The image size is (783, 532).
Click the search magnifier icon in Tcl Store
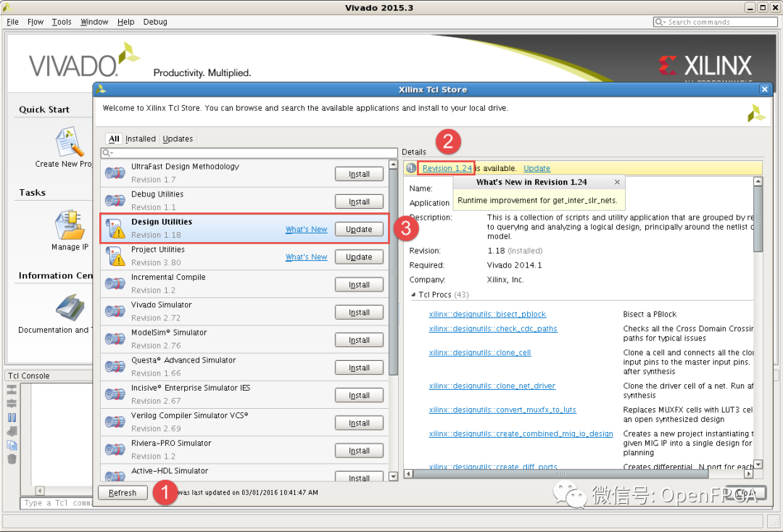[106, 153]
